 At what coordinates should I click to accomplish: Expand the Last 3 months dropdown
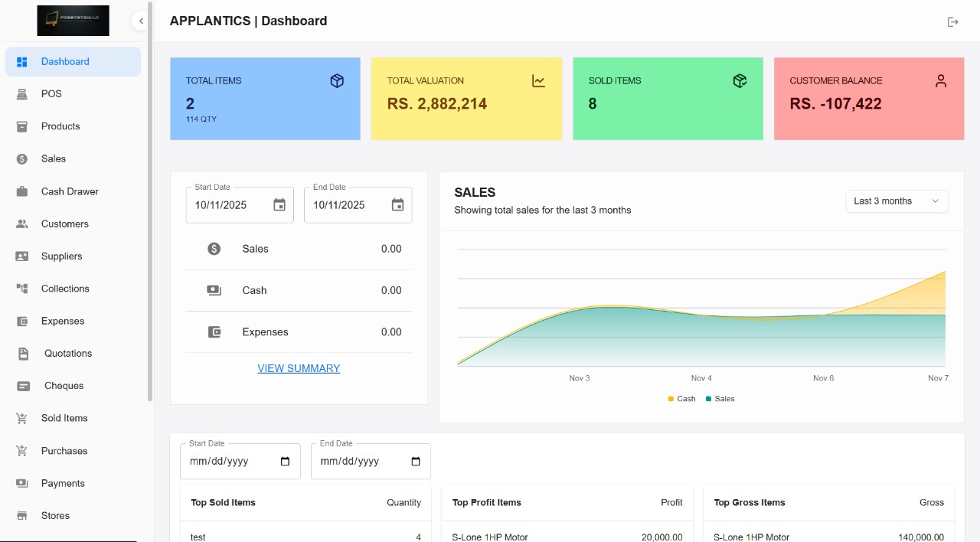point(897,201)
